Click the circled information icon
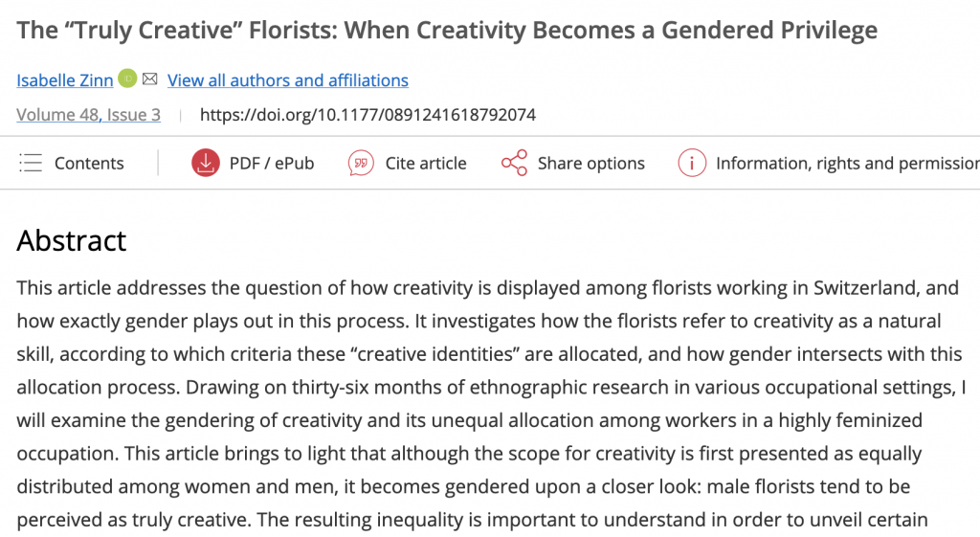Image resolution: width=980 pixels, height=537 pixels. pos(692,163)
